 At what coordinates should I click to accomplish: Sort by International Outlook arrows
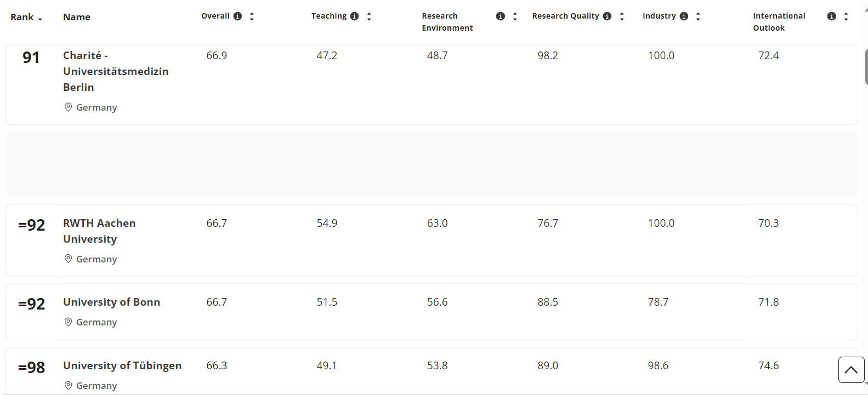tap(846, 16)
